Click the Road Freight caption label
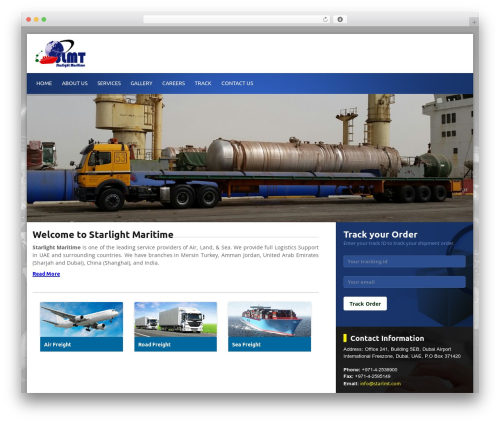 tap(154, 345)
